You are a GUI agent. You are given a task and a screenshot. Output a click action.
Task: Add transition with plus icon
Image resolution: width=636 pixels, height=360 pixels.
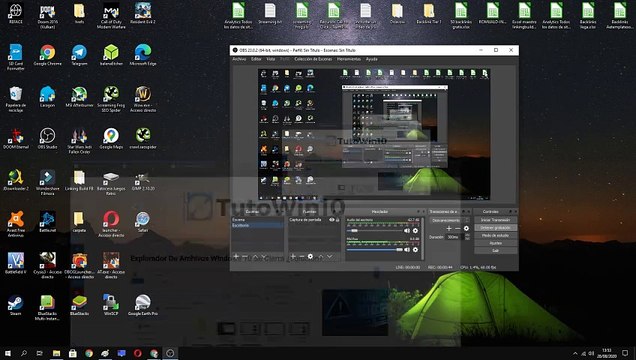click(x=449, y=228)
